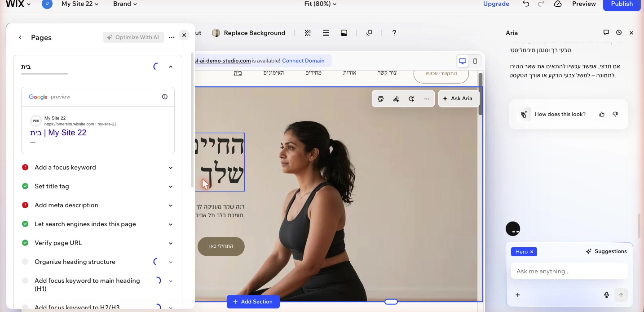Open Aria chat conversations icon

[606, 33]
